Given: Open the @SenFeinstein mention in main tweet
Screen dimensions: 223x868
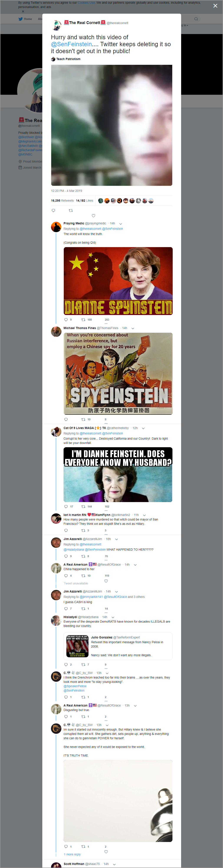Looking at the screenshot, I should (71, 44).
